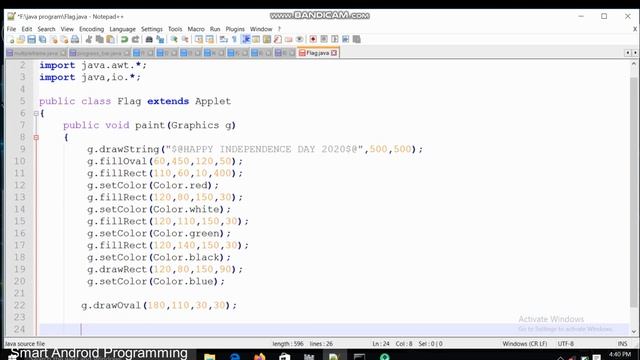Open the ? help menu

pos(279,29)
